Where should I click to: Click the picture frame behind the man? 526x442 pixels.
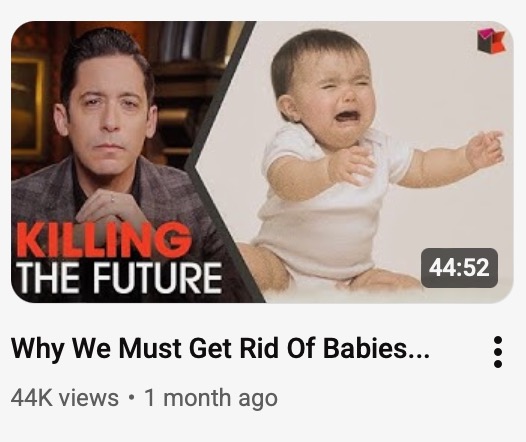tap(29, 104)
